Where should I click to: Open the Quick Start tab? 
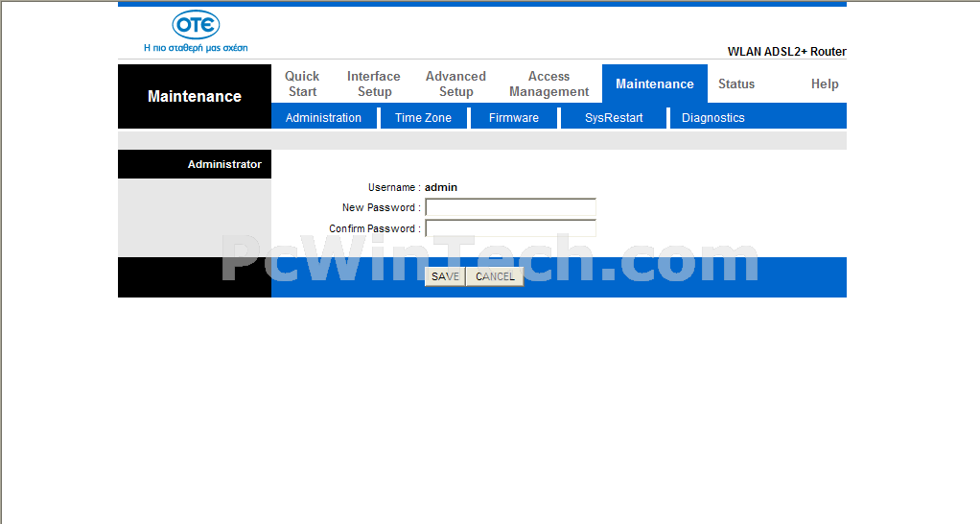(302, 83)
